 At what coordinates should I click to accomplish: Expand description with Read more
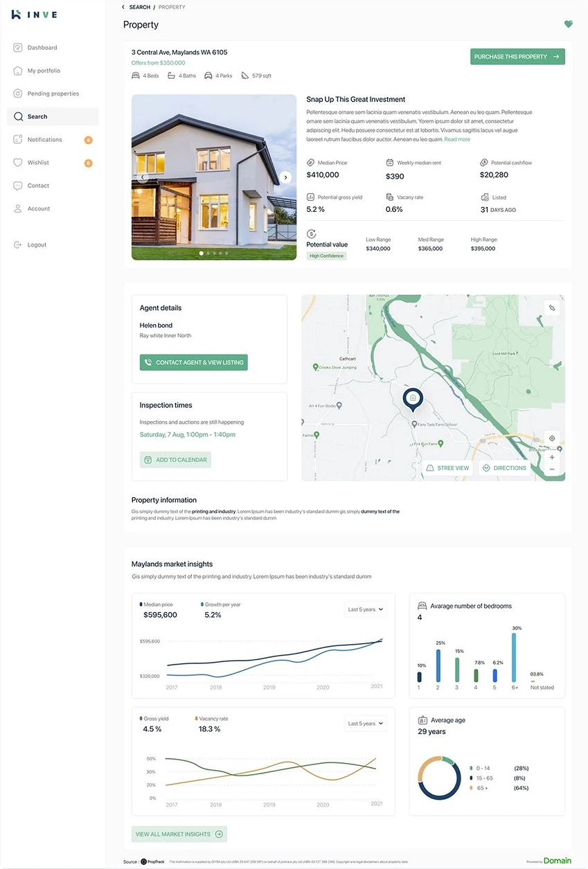pyautogui.click(x=457, y=139)
